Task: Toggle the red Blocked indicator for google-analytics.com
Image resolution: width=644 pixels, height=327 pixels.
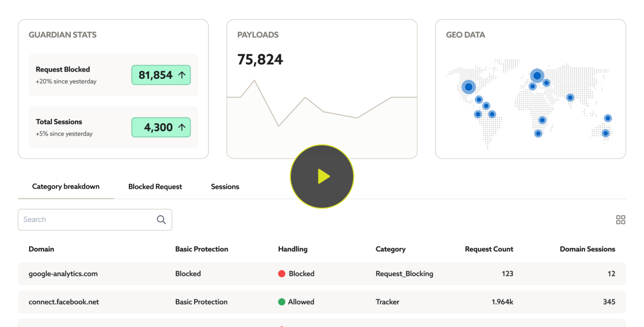Action: pos(281,274)
